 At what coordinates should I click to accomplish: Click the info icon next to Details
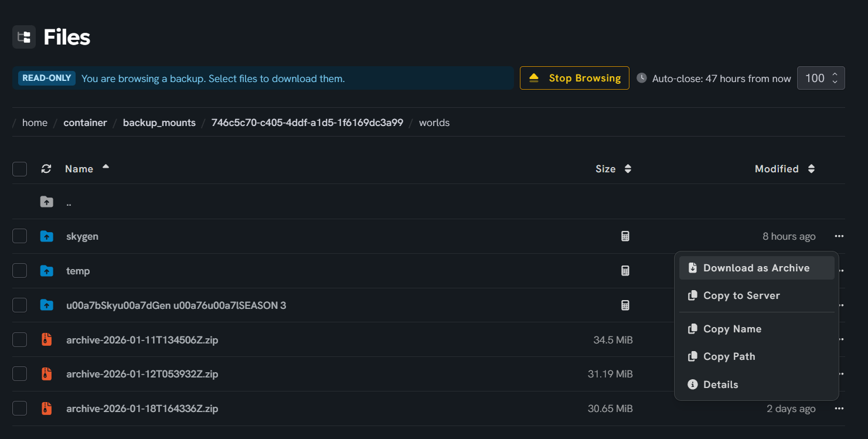693,384
